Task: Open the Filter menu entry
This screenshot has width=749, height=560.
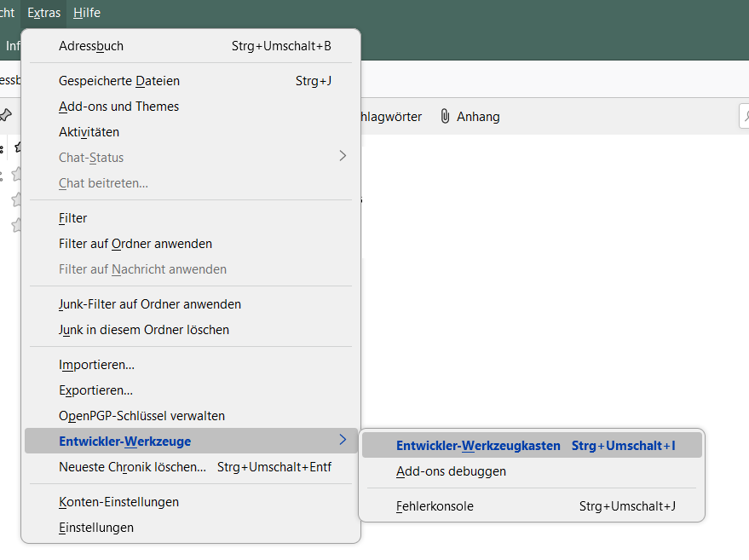Action: (x=73, y=218)
